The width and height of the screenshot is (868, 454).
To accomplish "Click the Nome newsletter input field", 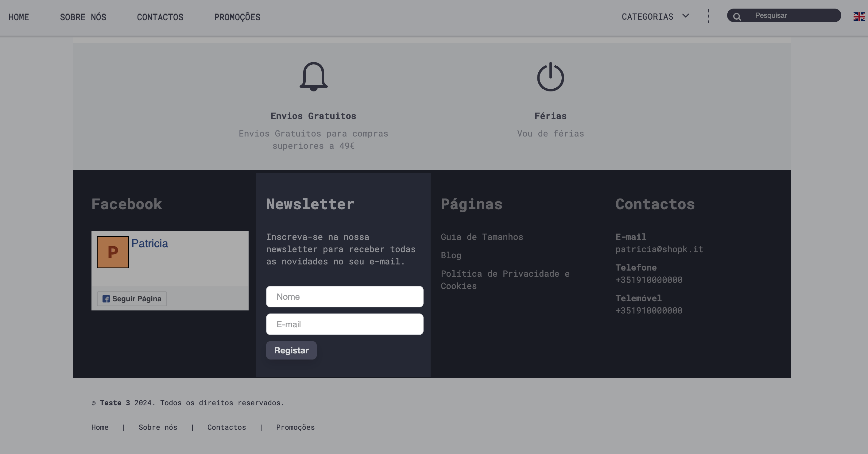I will [x=344, y=297].
